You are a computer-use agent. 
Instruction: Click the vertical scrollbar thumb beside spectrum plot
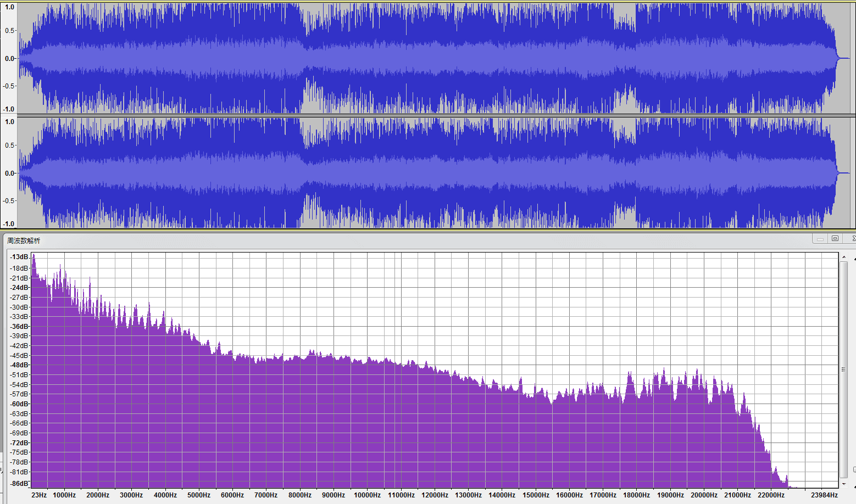[844, 369]
